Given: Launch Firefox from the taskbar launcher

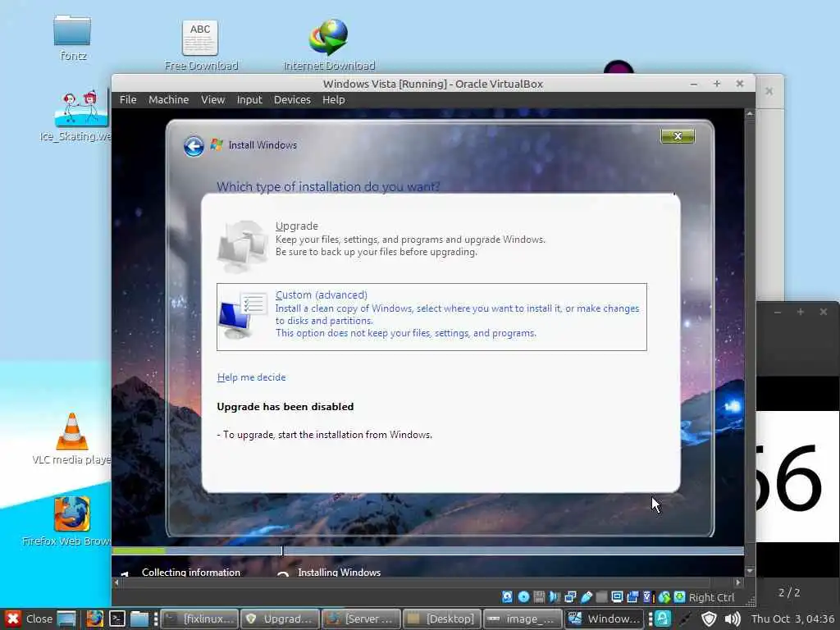Looking at the screenshot, I should pyautogui.click(x=95, y=619).
